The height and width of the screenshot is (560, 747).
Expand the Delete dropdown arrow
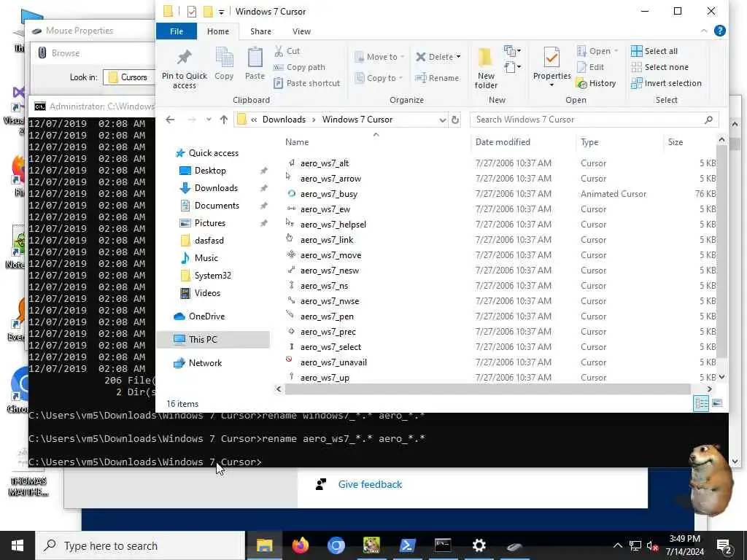coord(458,57)
